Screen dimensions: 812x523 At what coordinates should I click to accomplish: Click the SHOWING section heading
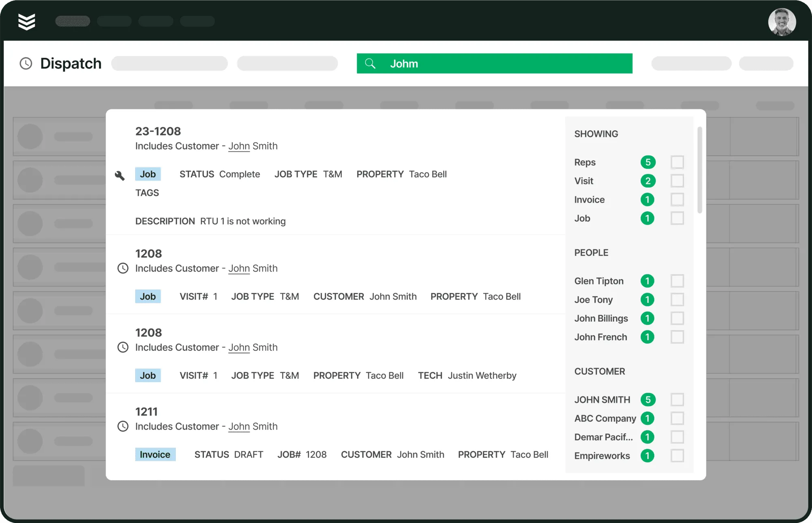[x=596, y=134]
